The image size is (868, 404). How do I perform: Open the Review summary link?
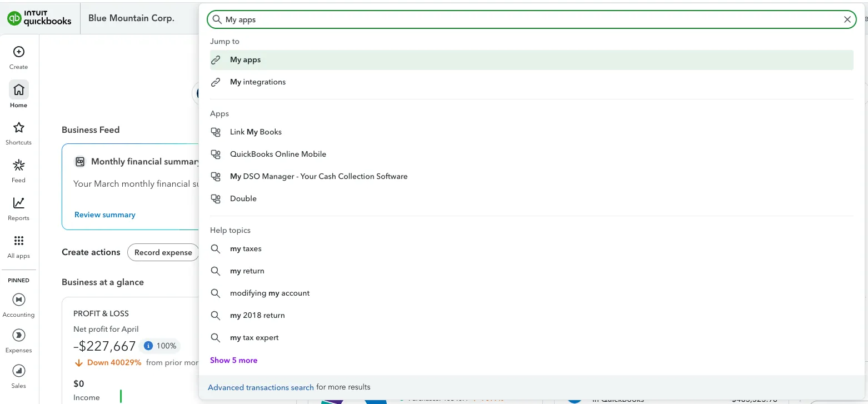105,215
